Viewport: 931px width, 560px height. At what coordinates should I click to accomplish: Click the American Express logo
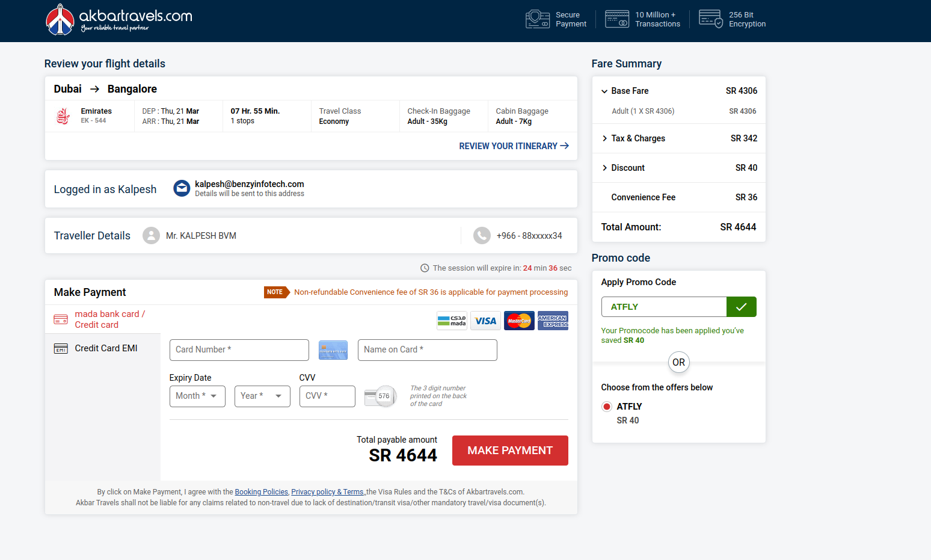553,321
